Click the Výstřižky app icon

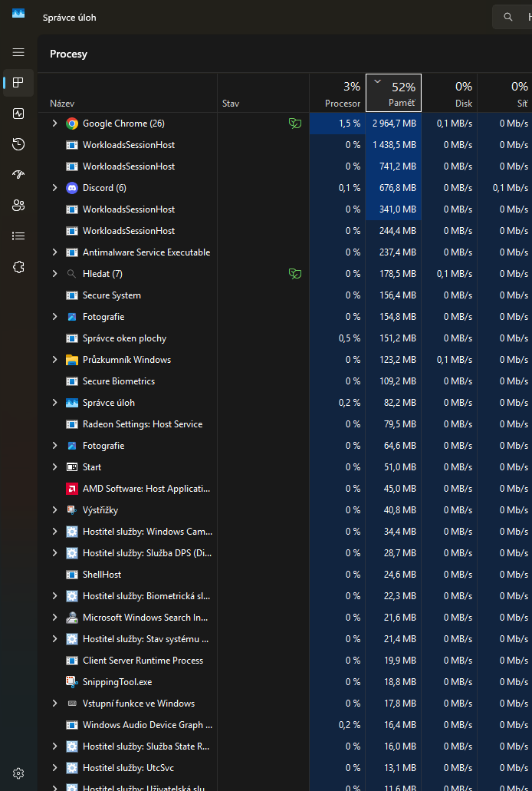(72, 510)
